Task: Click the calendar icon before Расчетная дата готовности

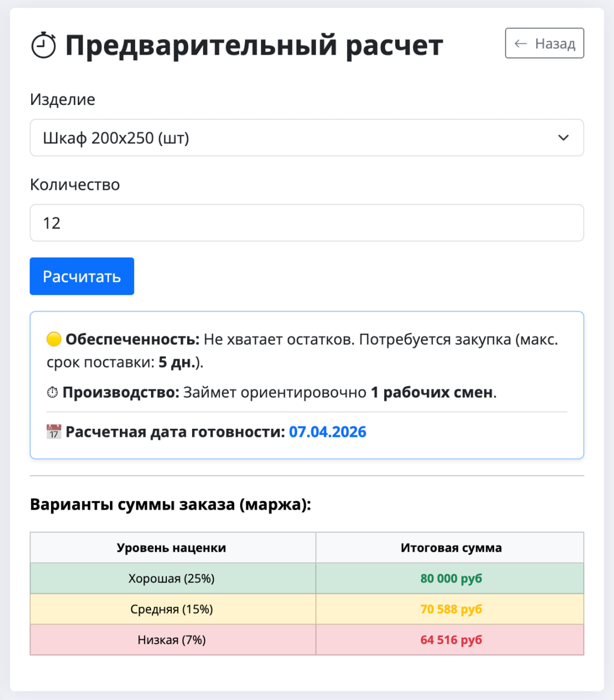Action: tap(52, 431)
